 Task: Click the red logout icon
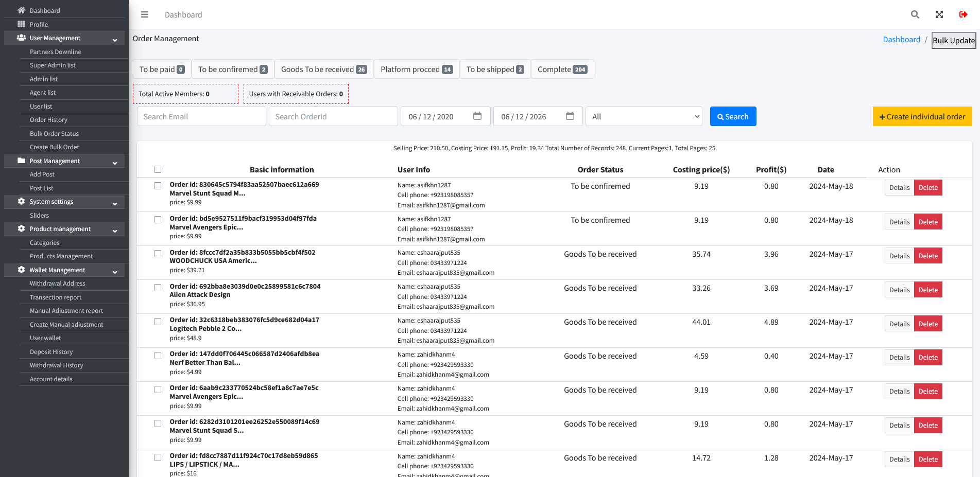[963, 14]
